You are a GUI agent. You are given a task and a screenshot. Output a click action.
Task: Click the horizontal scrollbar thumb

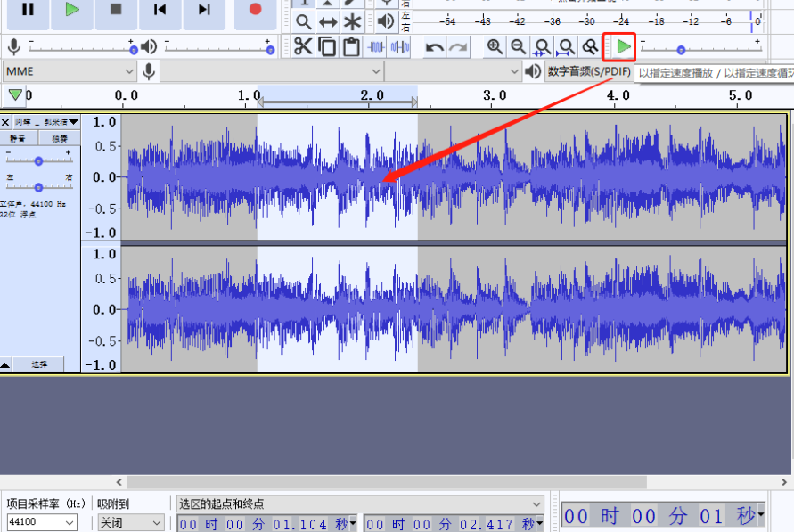387,482
